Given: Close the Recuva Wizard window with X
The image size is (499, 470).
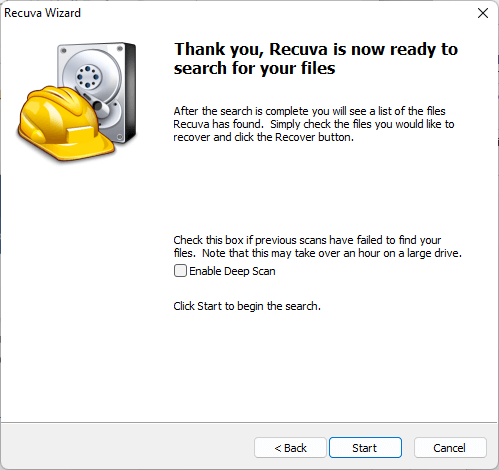Looking at the screenshot, I should (x=483, y=13).
